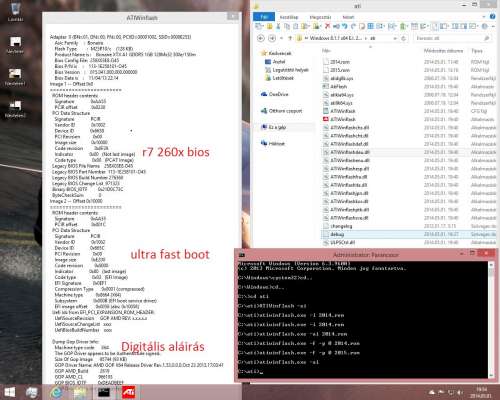This screenshot has height=400, width=500.
Task: Select Letöltések in the navigation pane
Action: 279,78
